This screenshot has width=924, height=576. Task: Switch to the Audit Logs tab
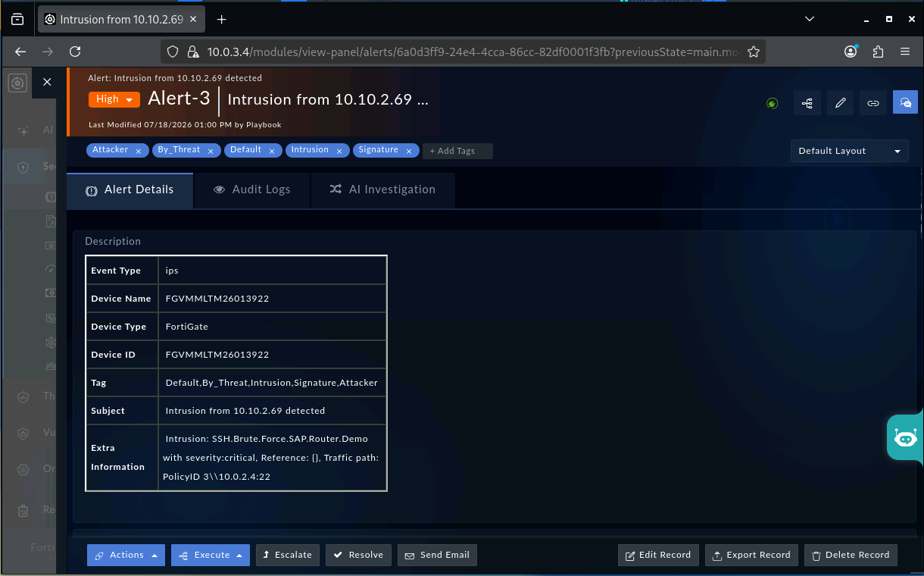252,189
